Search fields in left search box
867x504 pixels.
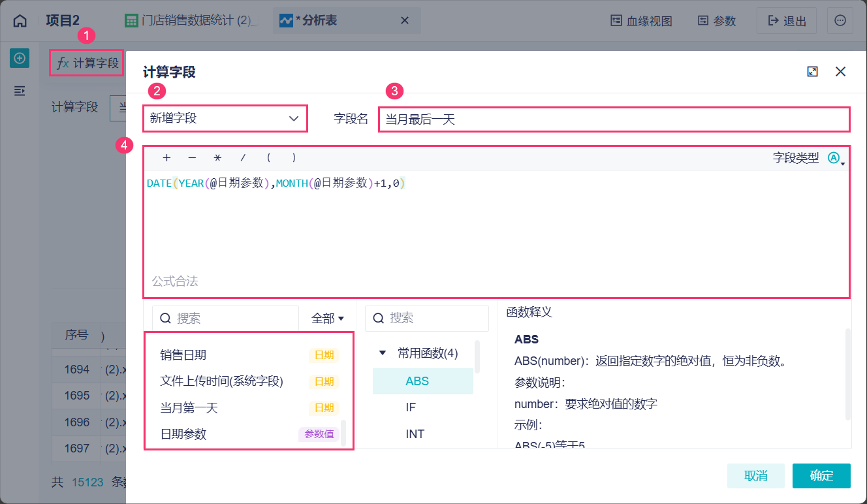tap(225, 318)
